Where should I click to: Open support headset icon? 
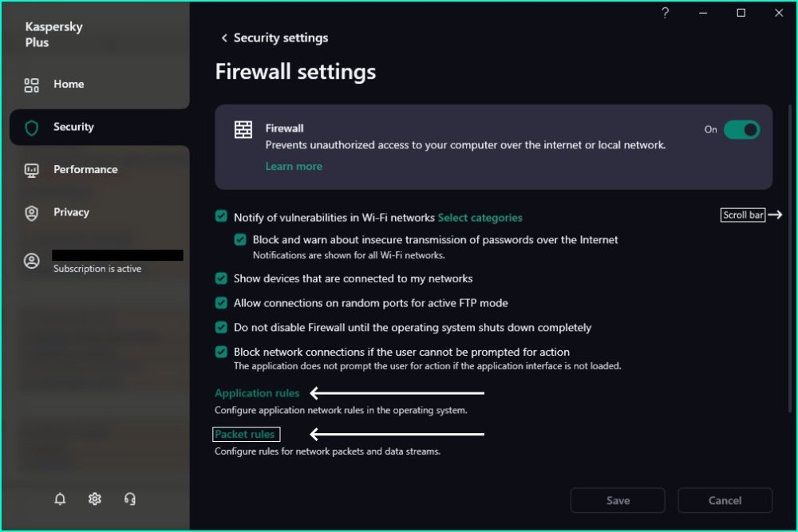point(130,499)
